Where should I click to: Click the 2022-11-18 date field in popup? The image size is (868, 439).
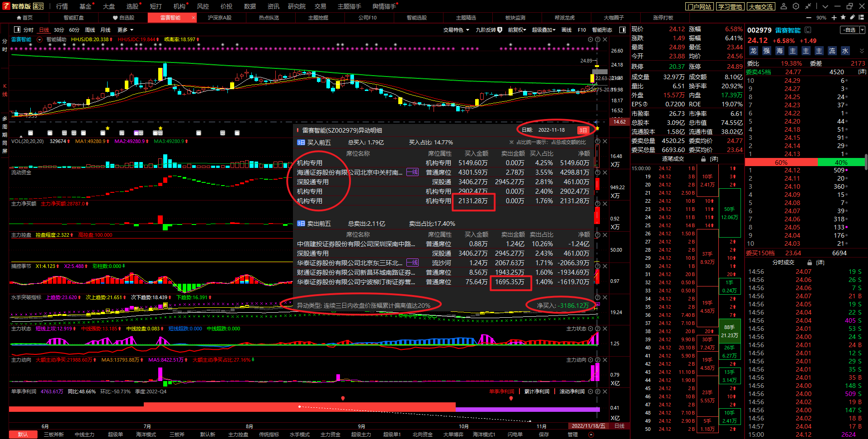(552, 130)
